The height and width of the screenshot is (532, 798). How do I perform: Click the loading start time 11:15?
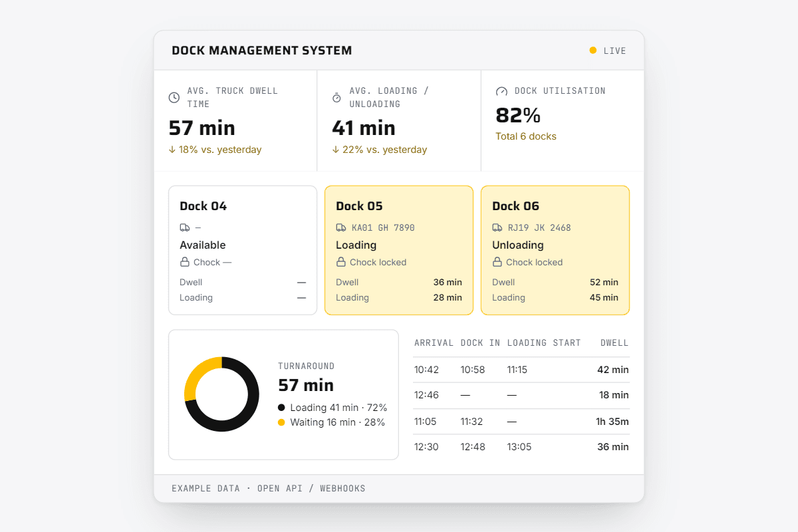(x=517, y=370)
